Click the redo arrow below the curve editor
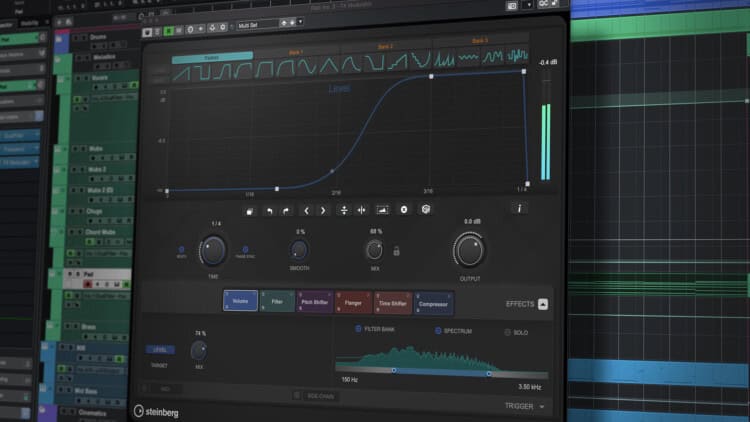Viewport: 750px width, 422px height. point(286,211)
